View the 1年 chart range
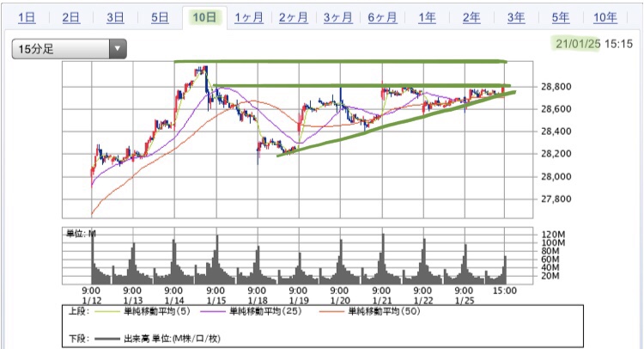This screenshot has width=644, height=349. point(426,18)
